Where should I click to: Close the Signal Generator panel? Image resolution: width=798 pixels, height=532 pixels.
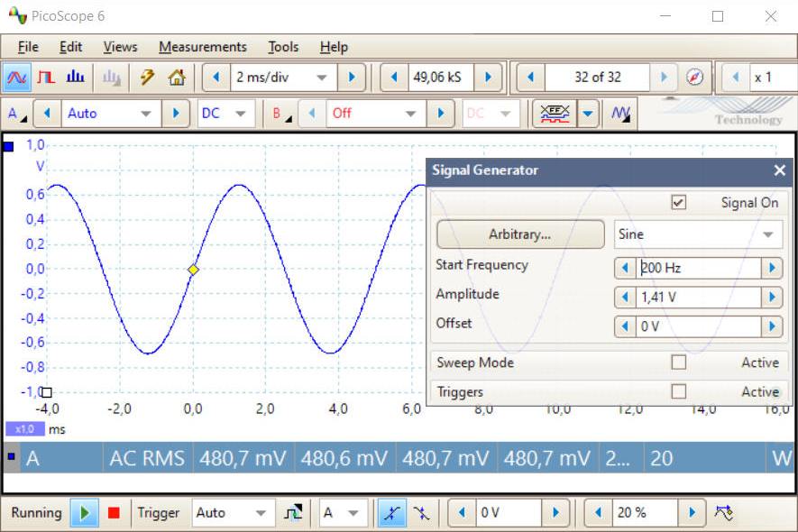pos(779,170)
